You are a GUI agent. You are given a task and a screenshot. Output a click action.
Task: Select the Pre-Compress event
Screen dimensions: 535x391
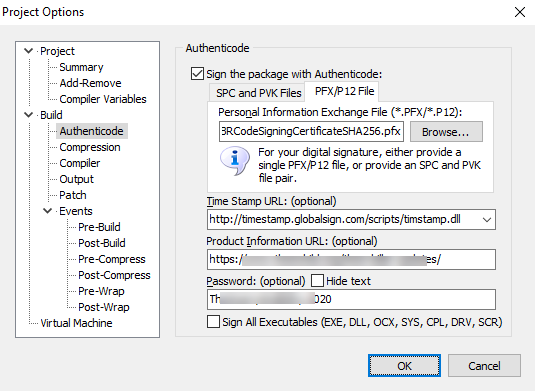112,259
